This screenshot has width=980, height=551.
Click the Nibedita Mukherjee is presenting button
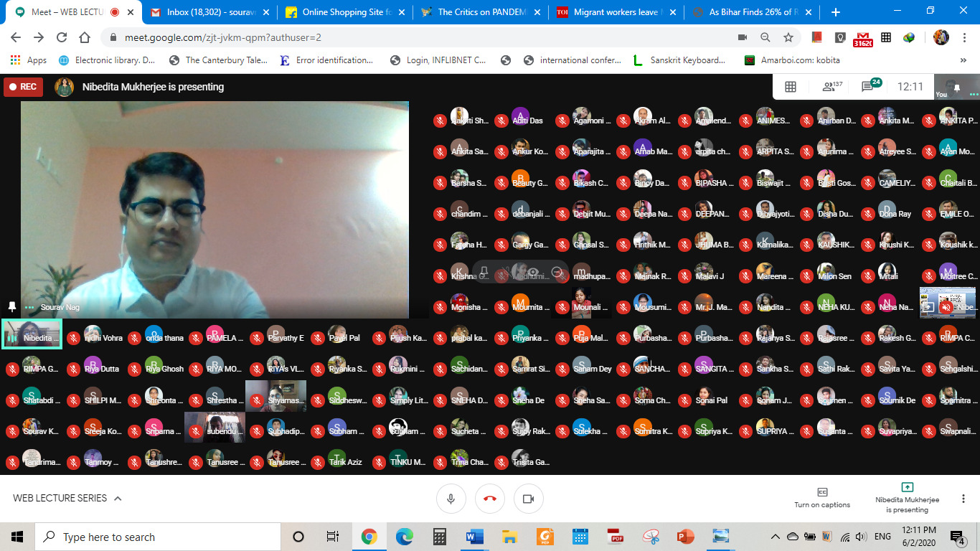pos(907,498)
